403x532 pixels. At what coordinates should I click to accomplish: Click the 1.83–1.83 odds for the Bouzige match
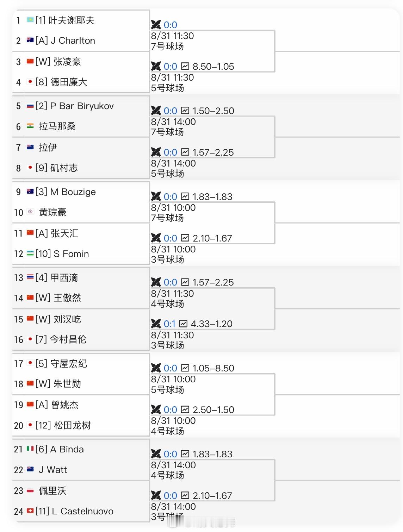coord(212,196)
